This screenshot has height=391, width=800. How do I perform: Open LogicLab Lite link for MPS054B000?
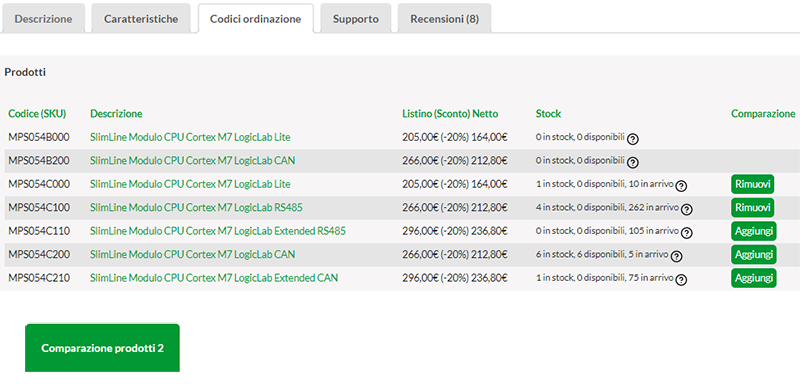point(190,137)
